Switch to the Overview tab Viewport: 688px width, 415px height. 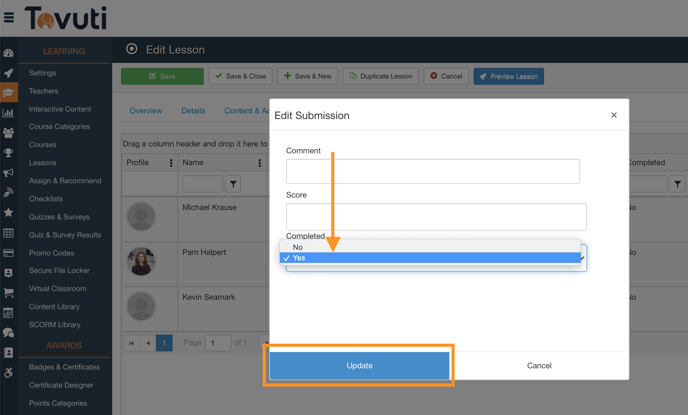(x=145, y=111)
